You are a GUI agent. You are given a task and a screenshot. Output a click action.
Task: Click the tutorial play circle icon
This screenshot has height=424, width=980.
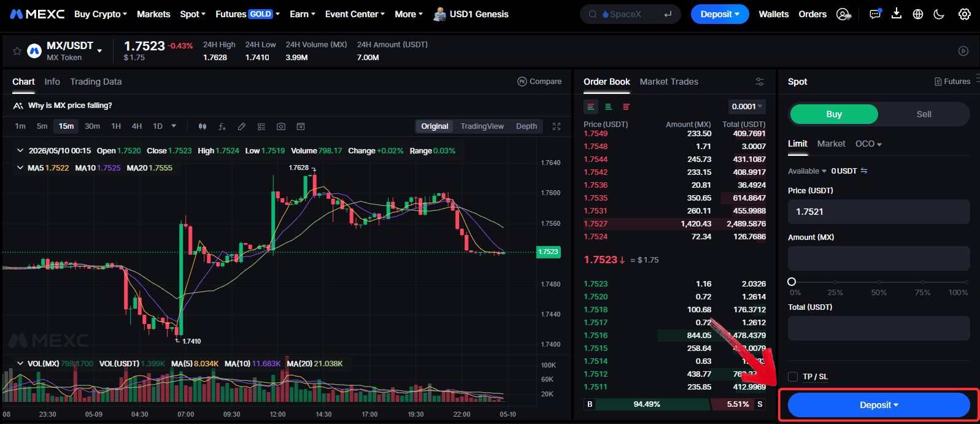(963, 52)
